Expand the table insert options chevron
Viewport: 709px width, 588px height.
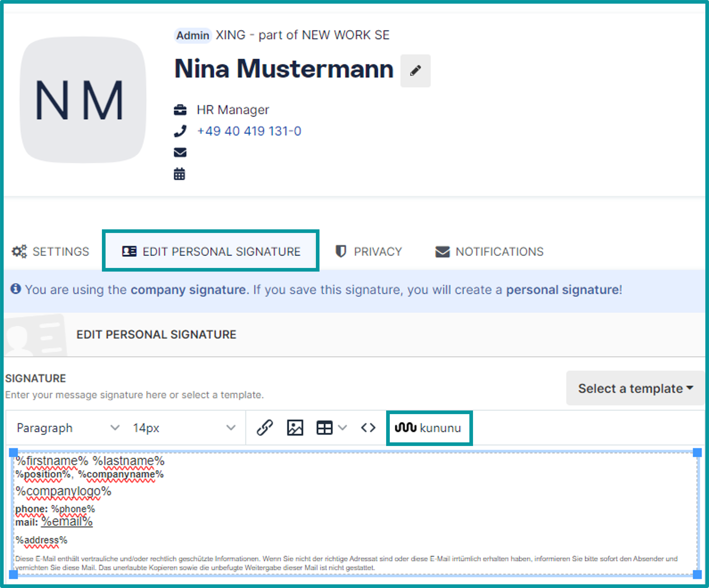[x=342, y=427]
